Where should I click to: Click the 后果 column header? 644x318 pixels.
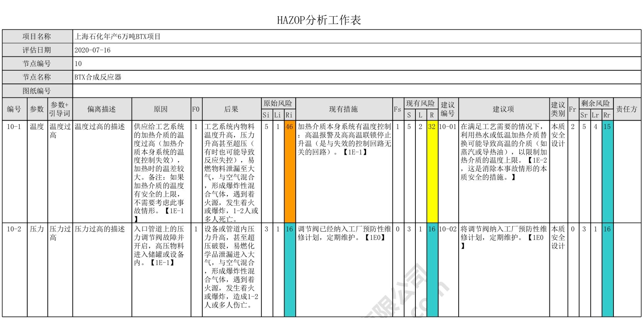point(231,109)
